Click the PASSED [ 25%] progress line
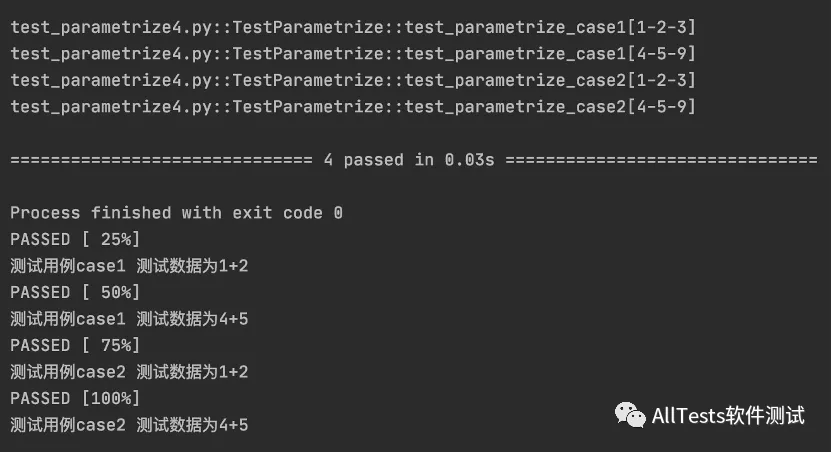The height and width of the screenshot is (452, 832). coord(75,239)
